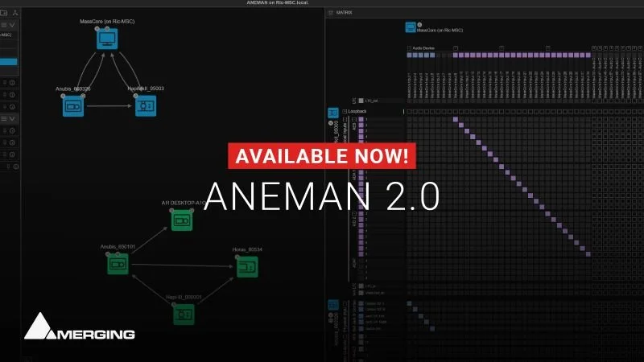Screen dimensions: 644x362
Task: Select the green Anubis_650101 device node
Action: point(118,265)
